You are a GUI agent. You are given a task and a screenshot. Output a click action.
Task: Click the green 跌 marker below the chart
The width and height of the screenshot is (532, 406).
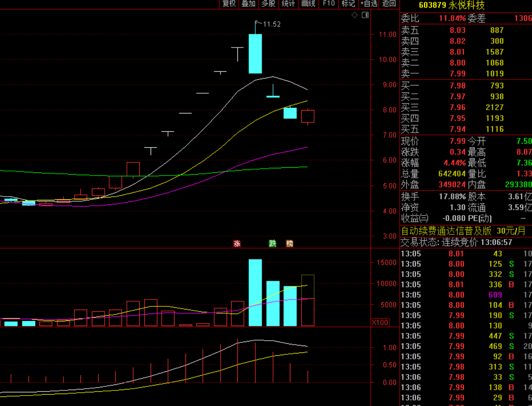[273, 243]
